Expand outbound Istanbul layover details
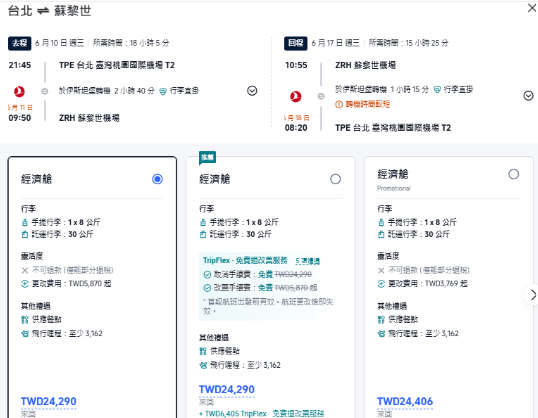Image resolution: width=538 pixels, height=418 pixels. (x=252, y=91)
